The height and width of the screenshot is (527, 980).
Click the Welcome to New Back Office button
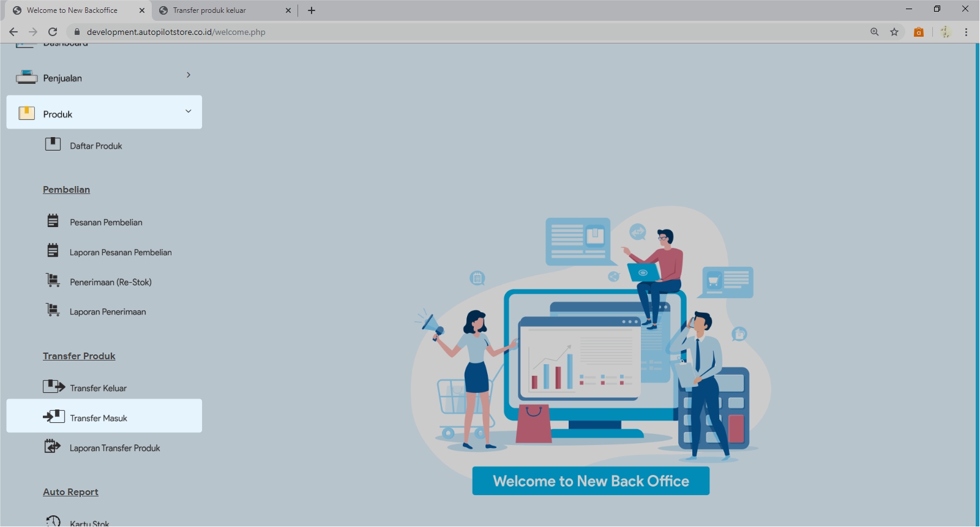tap(591, 481)
